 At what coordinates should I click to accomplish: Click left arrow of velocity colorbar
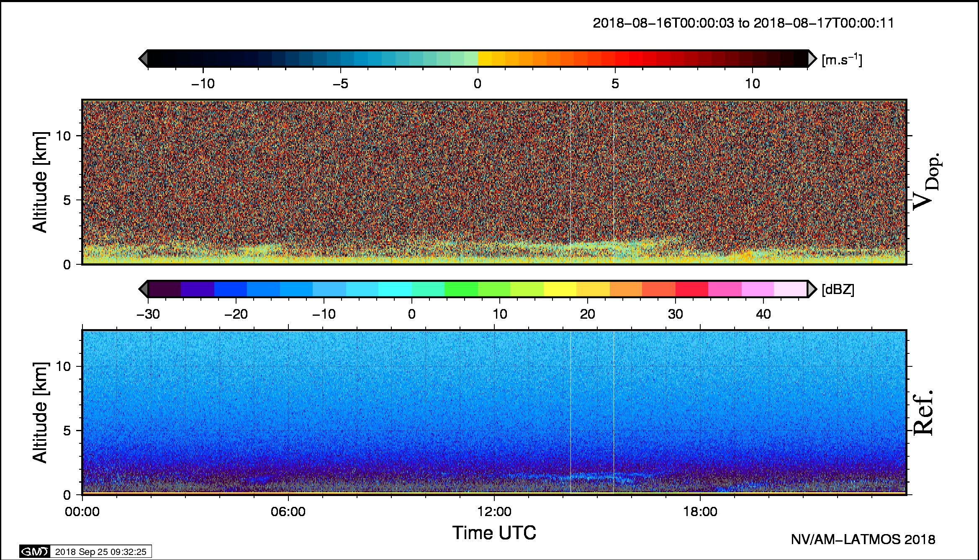(143, 59)
